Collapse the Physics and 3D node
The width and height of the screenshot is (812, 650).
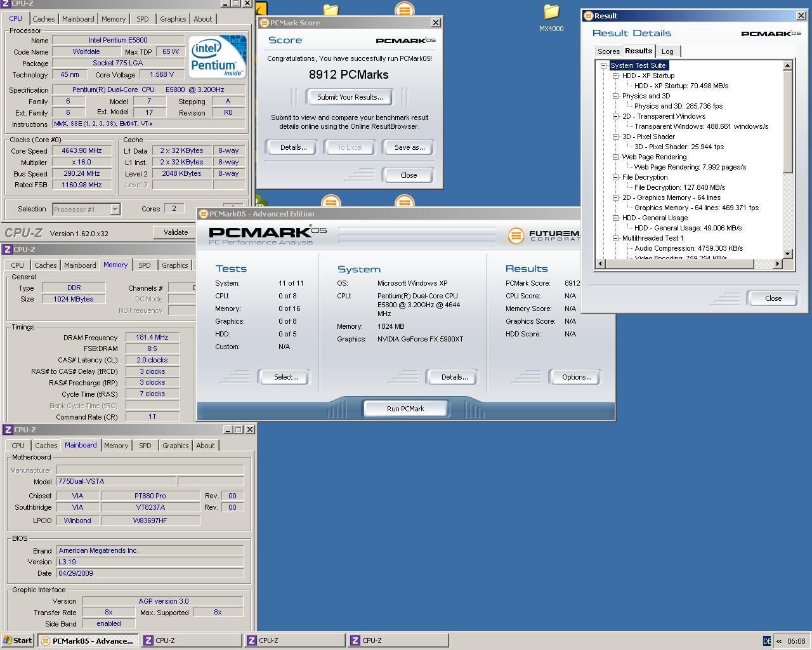(615, 96)
